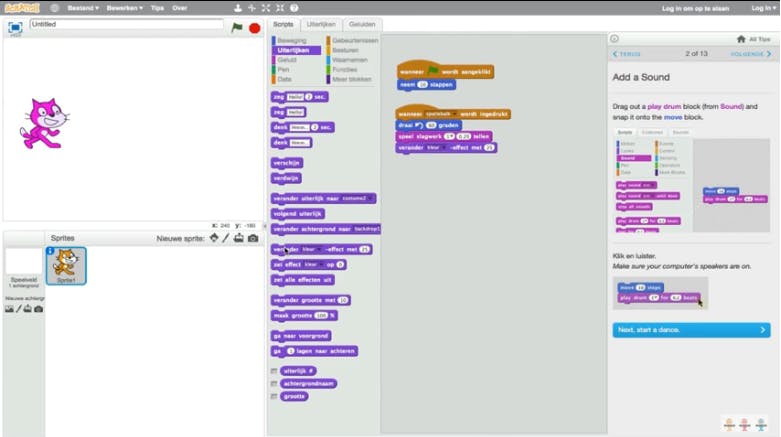Toggle the 'achtergrondnaam' reporter checkbox
Image resolution: width=781 pixels, height=437 pixels.
tap(274, 384)
